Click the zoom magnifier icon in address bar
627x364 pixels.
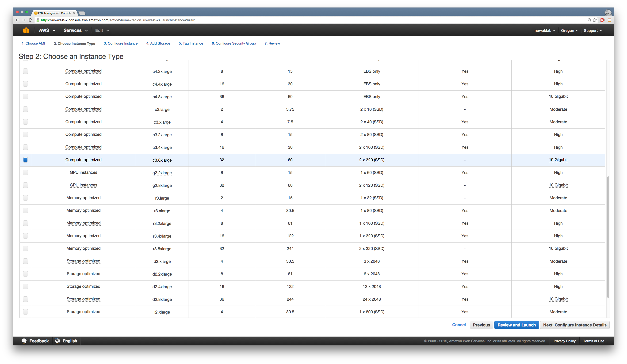[x=589, y=20]
